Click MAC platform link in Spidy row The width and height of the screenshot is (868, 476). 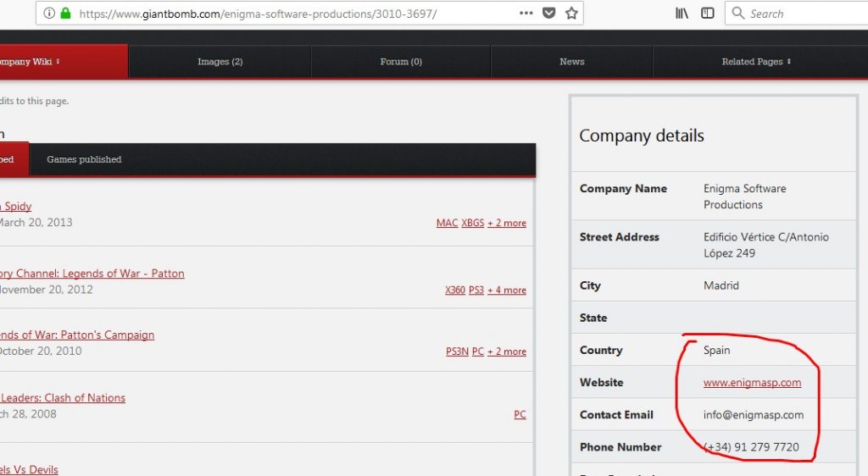tap(447, 223)
